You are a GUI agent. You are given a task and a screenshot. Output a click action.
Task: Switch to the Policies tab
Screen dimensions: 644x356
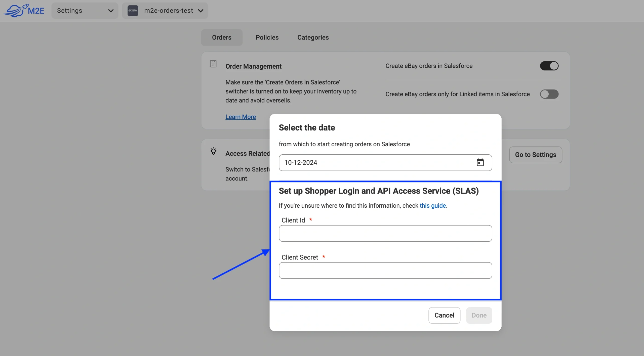tap(267, 37)
